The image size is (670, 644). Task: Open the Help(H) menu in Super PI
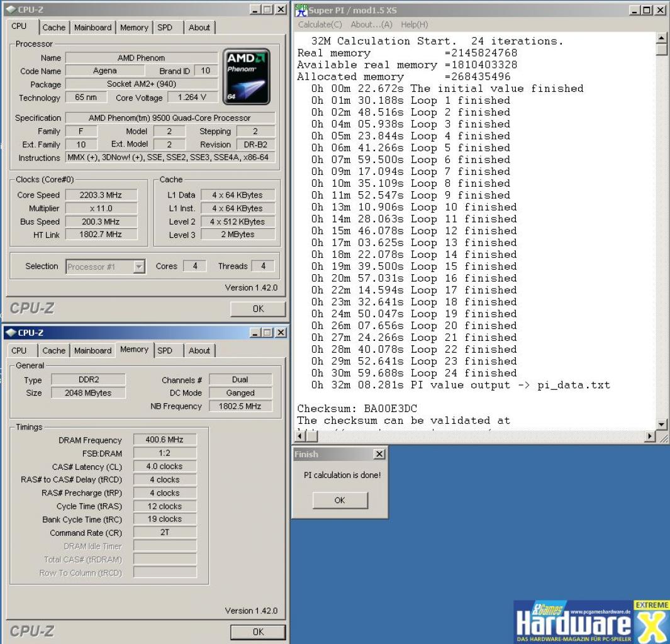[414, 25]
